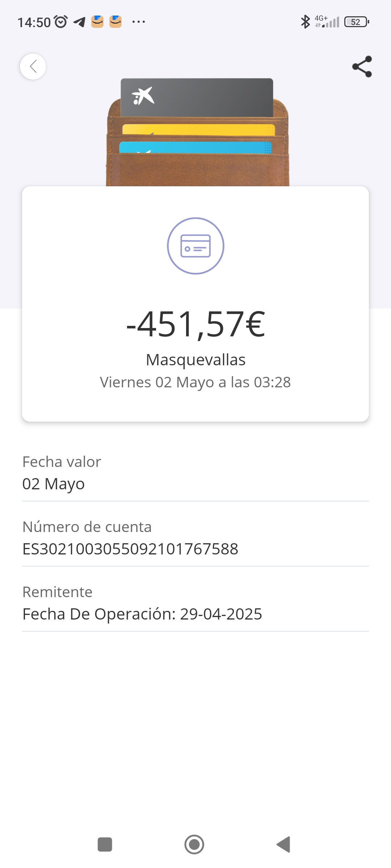
Task: Tap the back arrow button
Action: point(33,67)
